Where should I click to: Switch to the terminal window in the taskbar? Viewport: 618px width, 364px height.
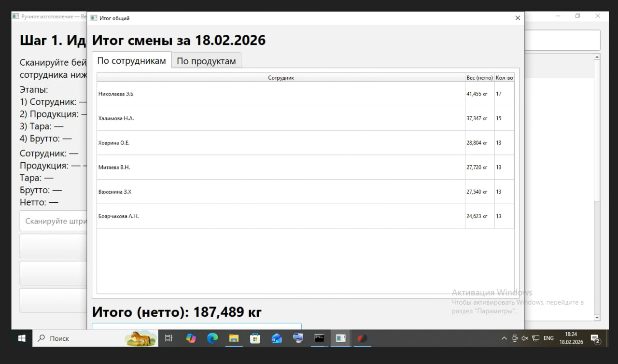pos(319,338)
